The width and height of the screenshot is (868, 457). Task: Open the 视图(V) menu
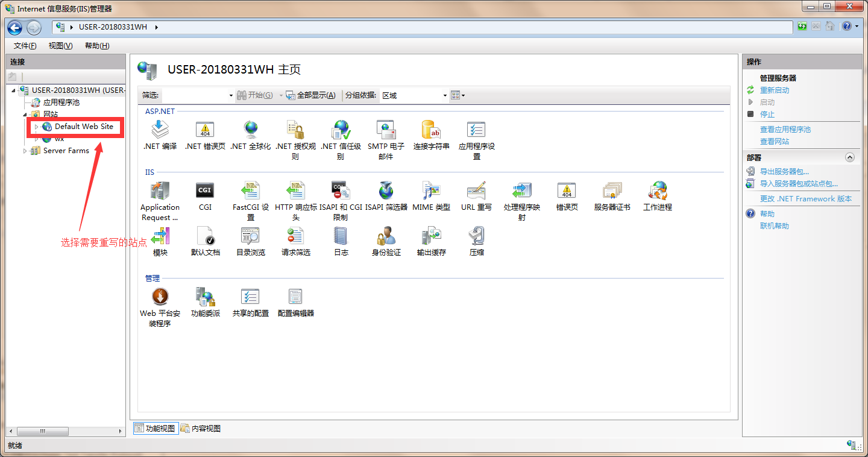60,46
